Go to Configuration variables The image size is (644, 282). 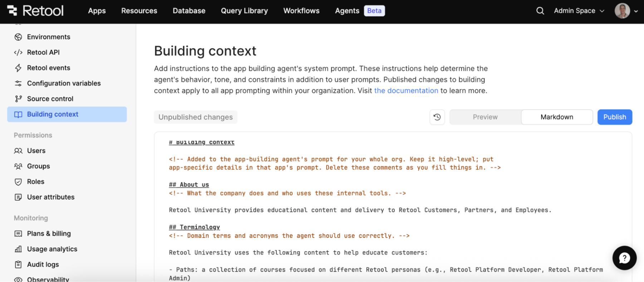click(x=64, y=83)
